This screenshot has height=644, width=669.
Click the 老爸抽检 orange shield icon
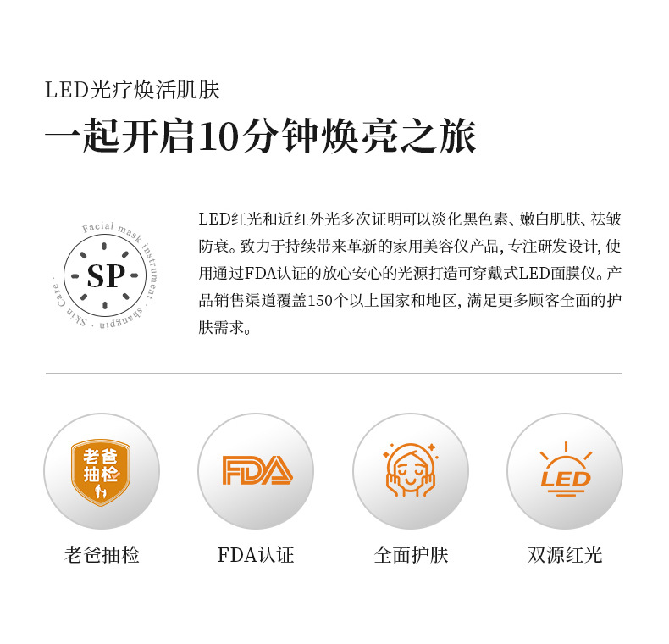101,472
